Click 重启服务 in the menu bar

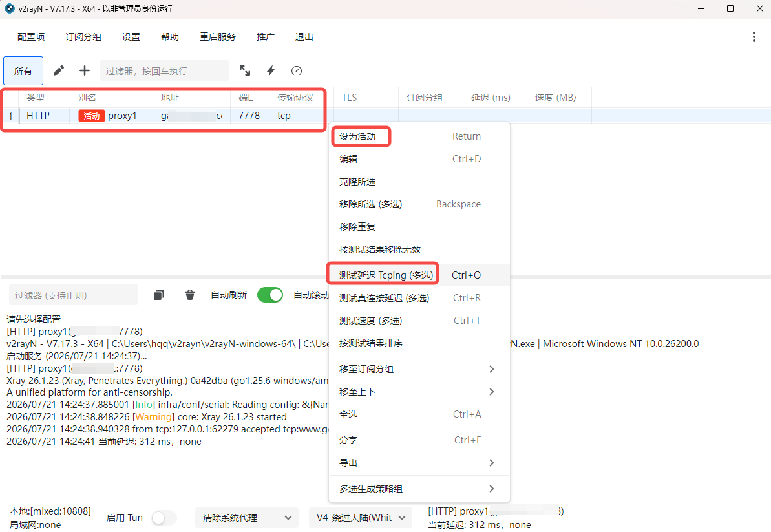coord(217,37)
